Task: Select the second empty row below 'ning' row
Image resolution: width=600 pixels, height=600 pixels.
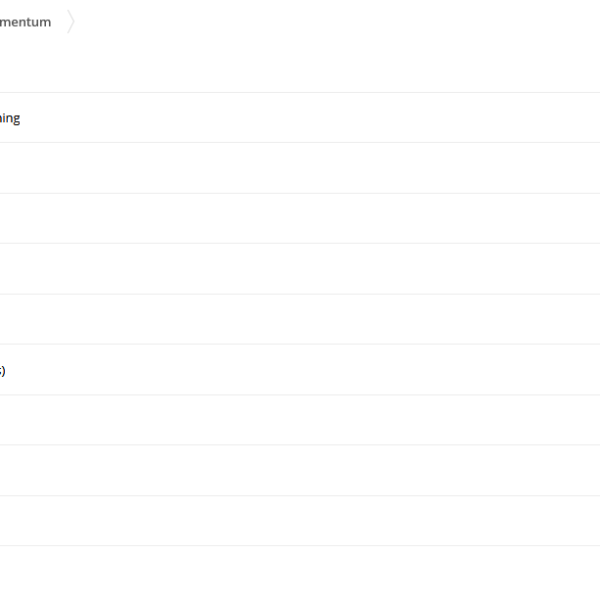Action: [x=300, y=218]
